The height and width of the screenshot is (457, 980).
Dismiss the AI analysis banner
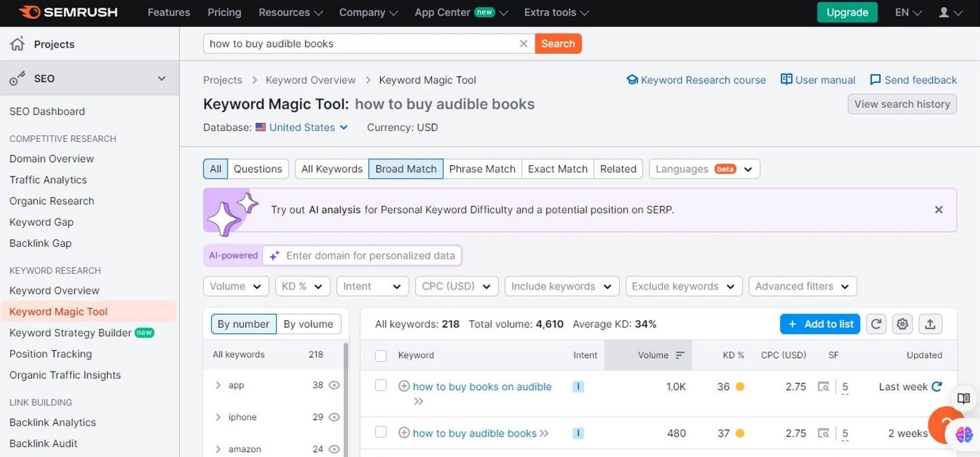(x=939, y=210)
